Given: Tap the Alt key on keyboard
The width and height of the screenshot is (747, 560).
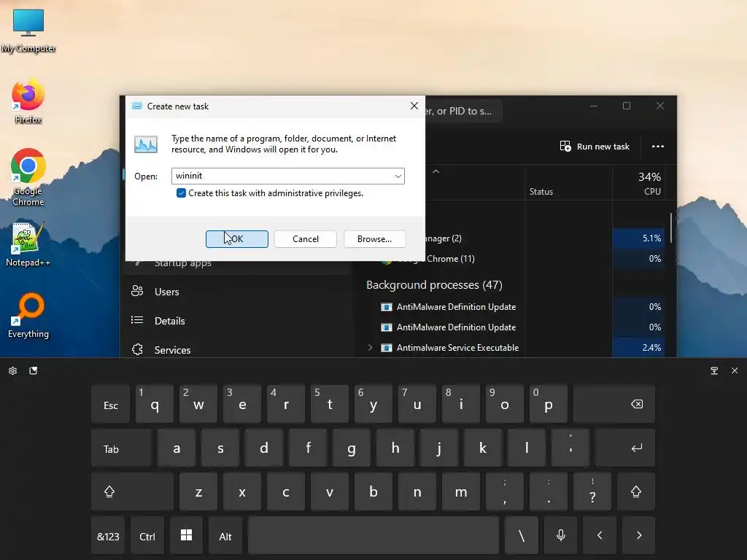Looking at the screenshot, I should point(225,535).
